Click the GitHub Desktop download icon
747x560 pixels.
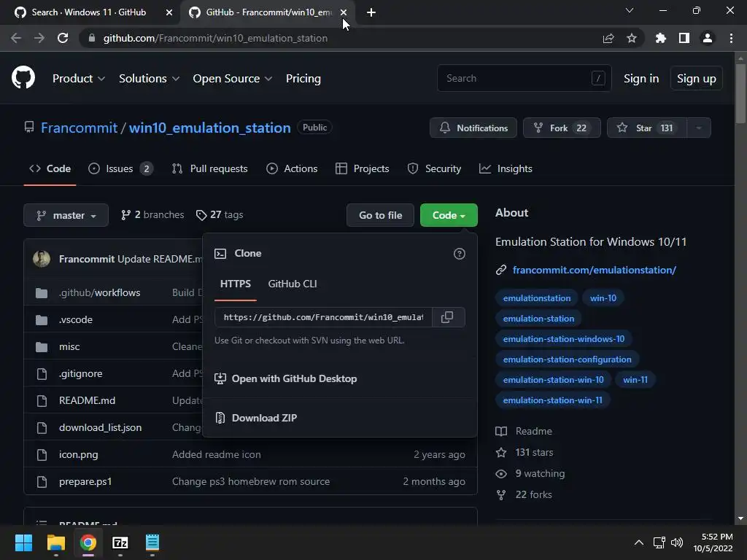point(220,378)
